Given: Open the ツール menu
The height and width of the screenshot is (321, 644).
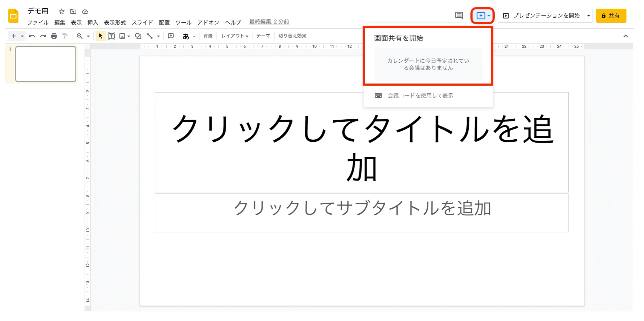Looking at the screenshot, I should pos(183,22).
